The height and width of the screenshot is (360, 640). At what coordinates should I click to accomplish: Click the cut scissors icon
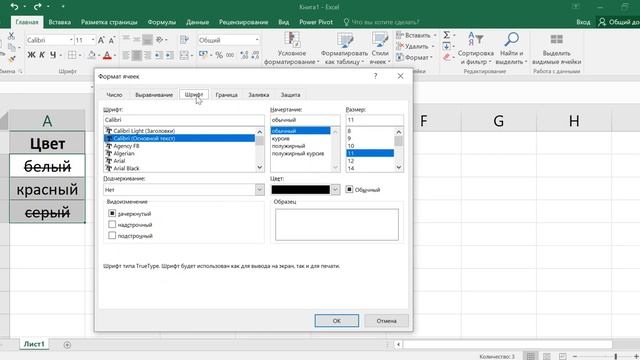(11, 36)
